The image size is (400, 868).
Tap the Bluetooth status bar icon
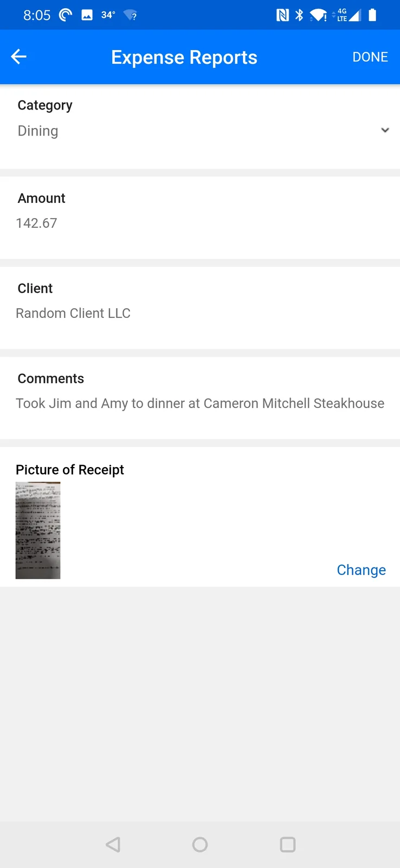point(299,15)
